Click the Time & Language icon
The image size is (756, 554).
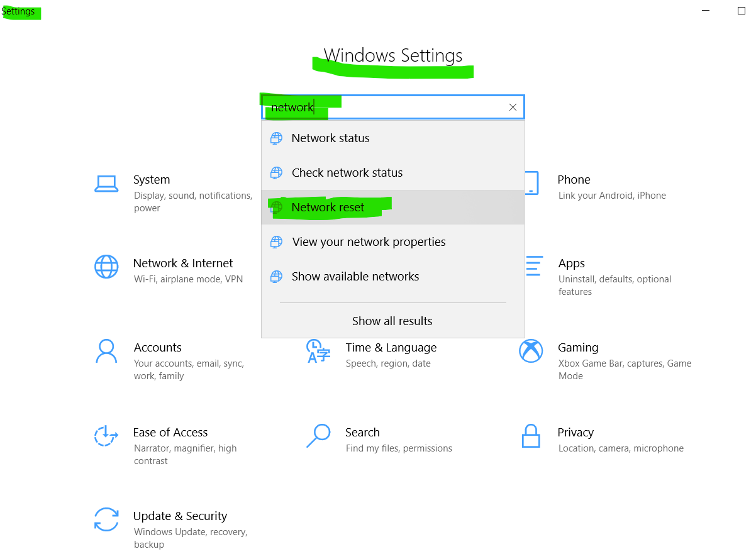tap(318, 351)
